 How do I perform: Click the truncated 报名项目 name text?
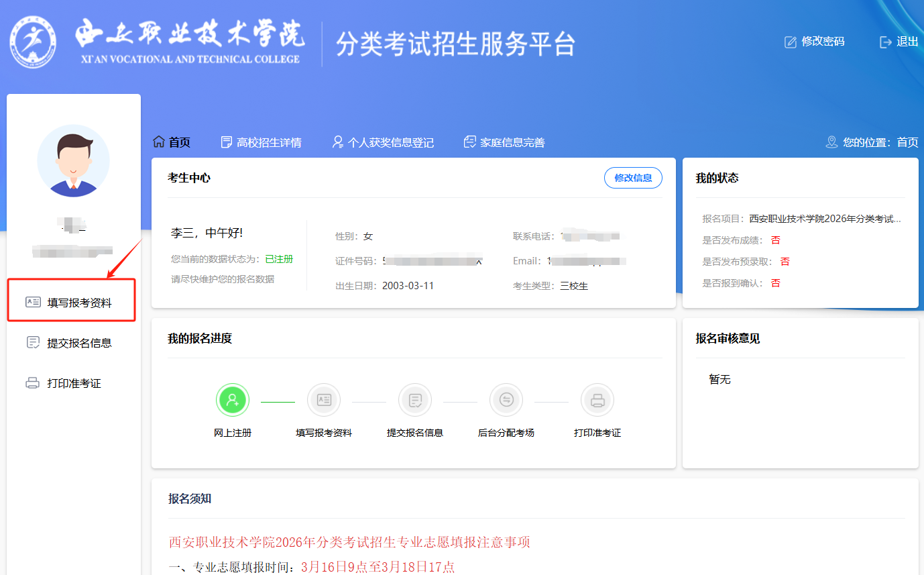tap(825, 219)
